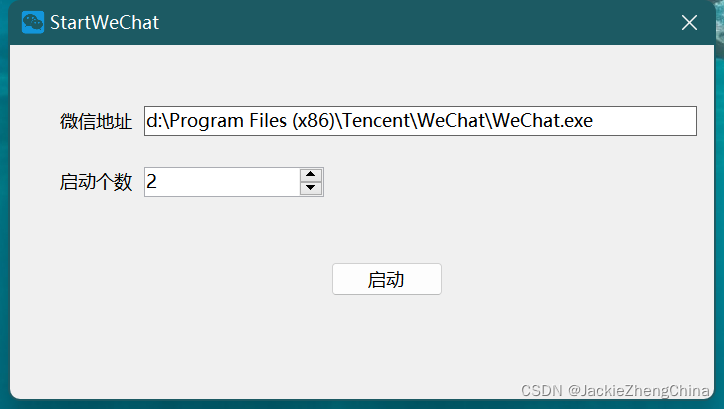This screenshot has width=724, height=409.
Task: Place cursor on "Tencent" in the path
Action: click(377, 120)
